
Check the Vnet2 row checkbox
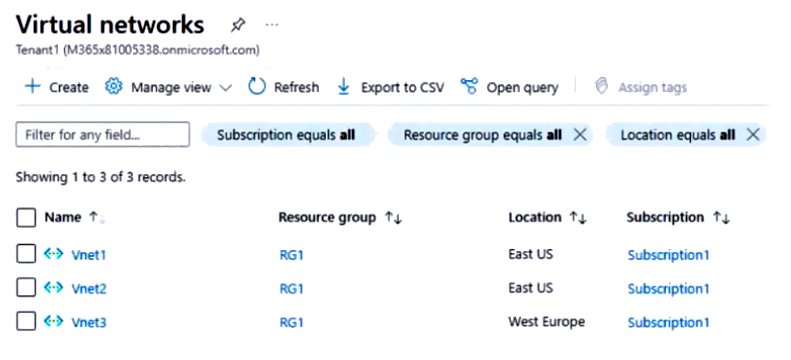click(x=26, y=287)
